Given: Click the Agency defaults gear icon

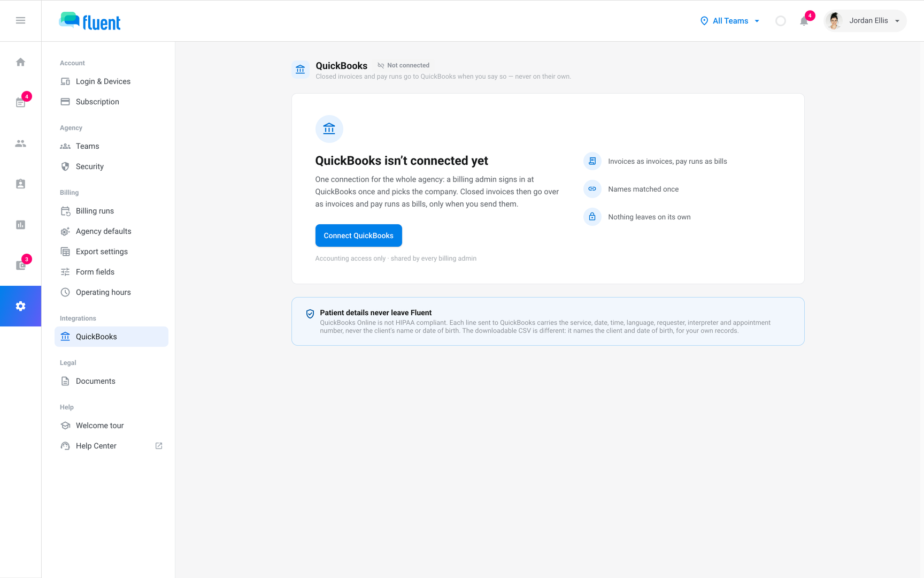Looking at the screenshot, I should coord(65,231).
